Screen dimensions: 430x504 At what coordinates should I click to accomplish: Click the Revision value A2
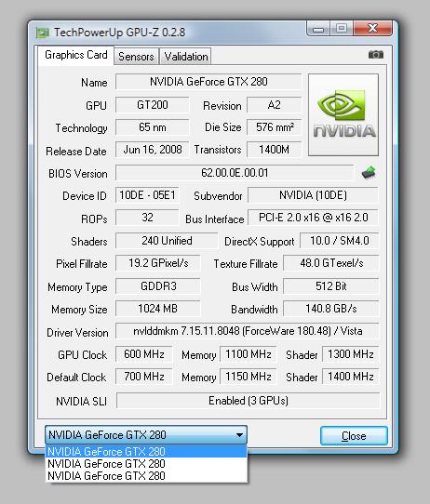pos(274,105)
